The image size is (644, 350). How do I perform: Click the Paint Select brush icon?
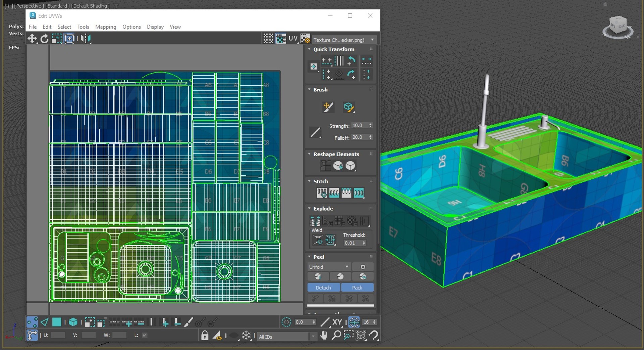pos(189,322)
